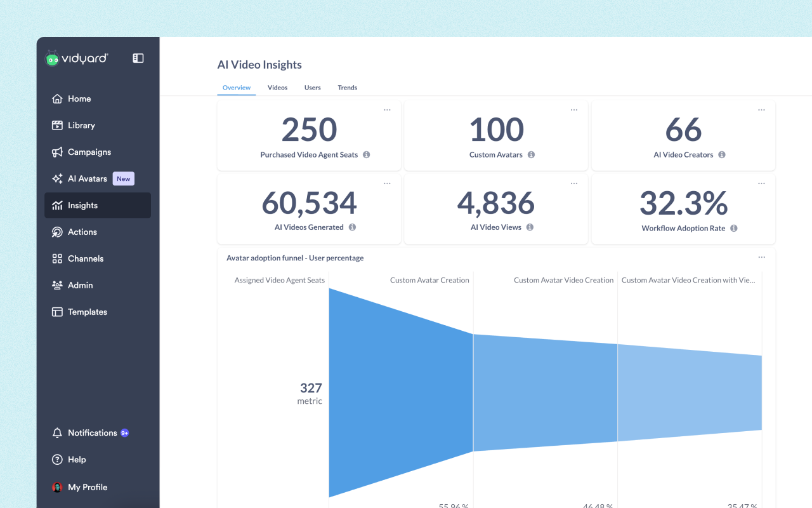The width and height of the screenshot is (812, 508).
Task: Click the darkest blue funnel segment
Action: click(x=400, y=392)
